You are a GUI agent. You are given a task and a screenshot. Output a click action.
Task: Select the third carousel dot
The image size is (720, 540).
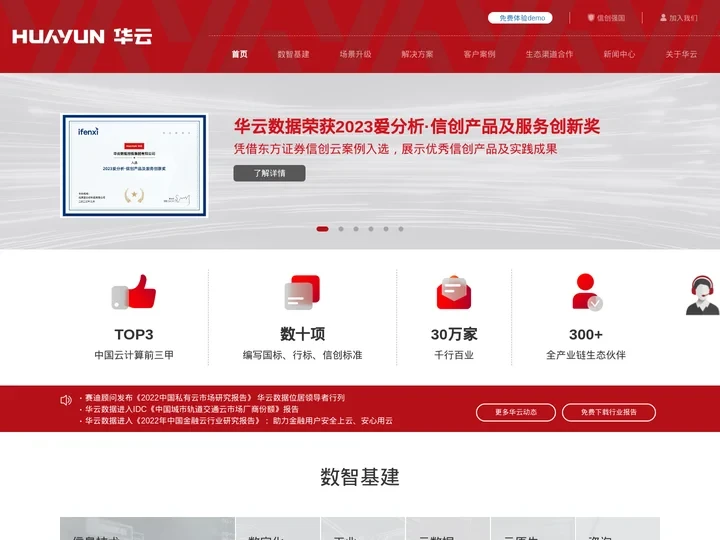[x=356, y=229]
